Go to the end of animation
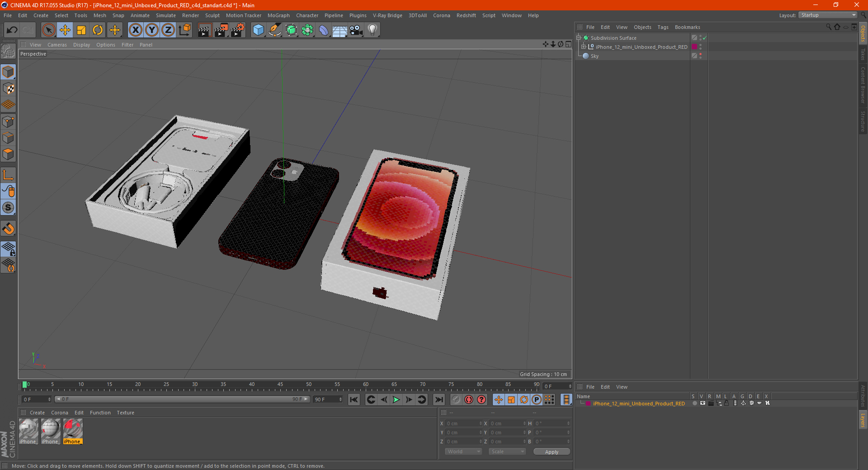The width and height of the screenshot is (868, 470). click(x=439, y=399)
